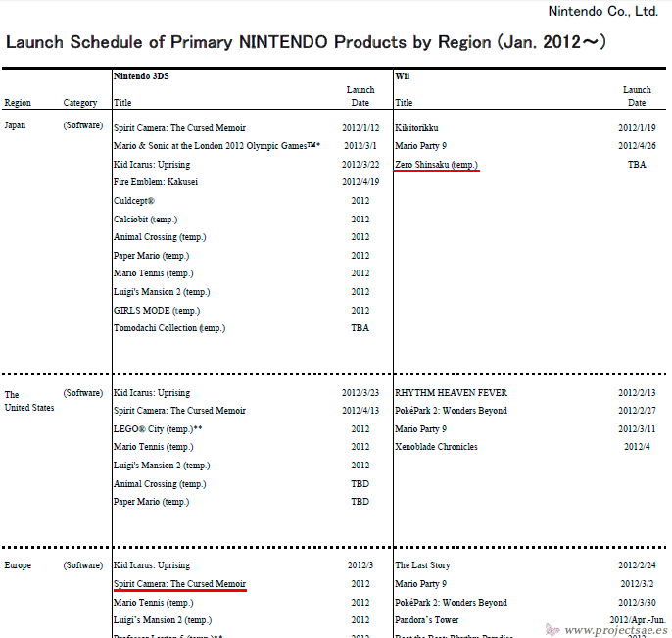The image size is (672, 638).
Task: Click 'Mario & Sonic at the London 2012 Olympic Games'
Action: [216, 146]
